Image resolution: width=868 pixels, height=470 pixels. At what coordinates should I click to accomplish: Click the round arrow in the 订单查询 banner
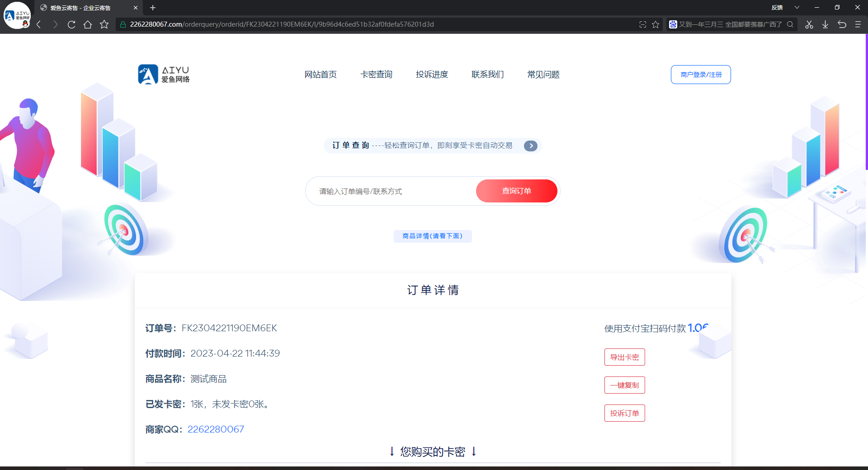tap(531, 146)
